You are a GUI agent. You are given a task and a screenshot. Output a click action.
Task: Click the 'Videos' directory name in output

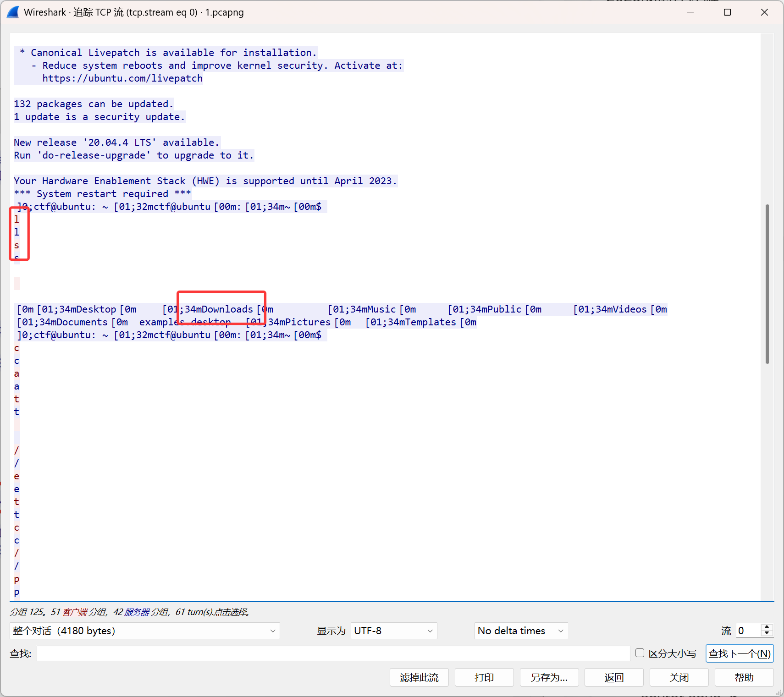[630, 309]
